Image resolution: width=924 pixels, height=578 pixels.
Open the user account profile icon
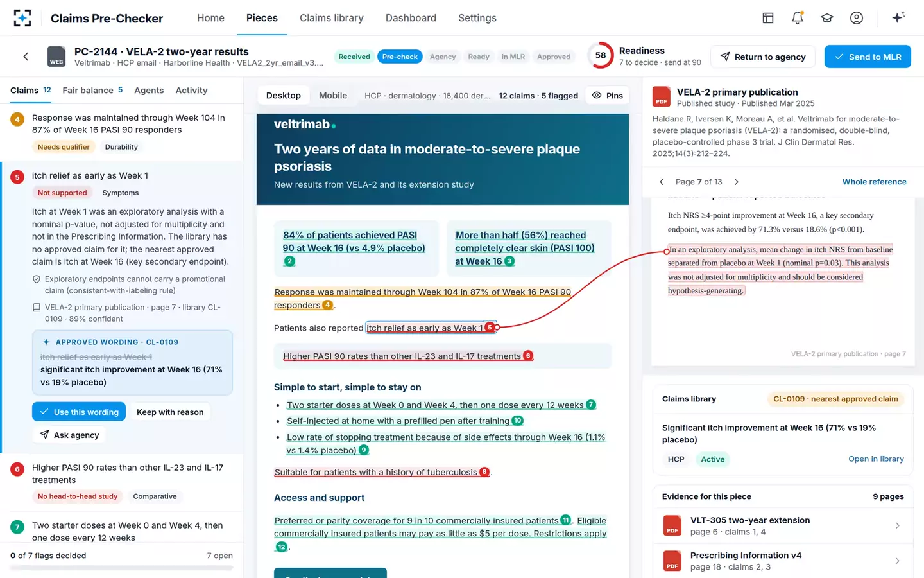[857, 18]
